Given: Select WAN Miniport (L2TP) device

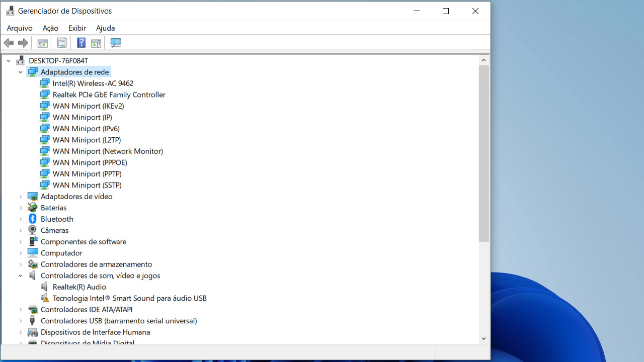Looking at the screenshot, I should click(x=87, y=140).
